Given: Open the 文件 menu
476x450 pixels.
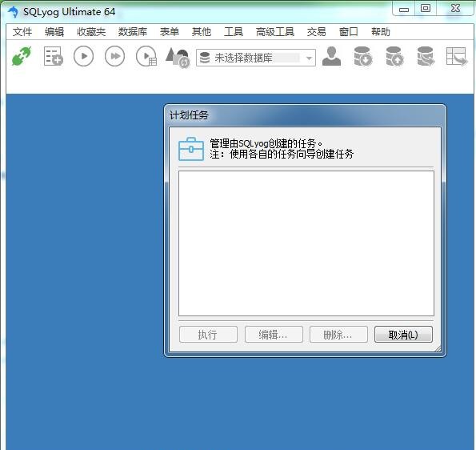Looking at the screenshot, I should click(22, 31).
